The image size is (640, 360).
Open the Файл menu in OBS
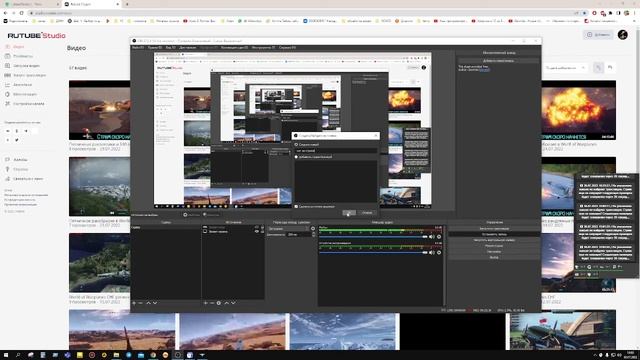[138, 48]
